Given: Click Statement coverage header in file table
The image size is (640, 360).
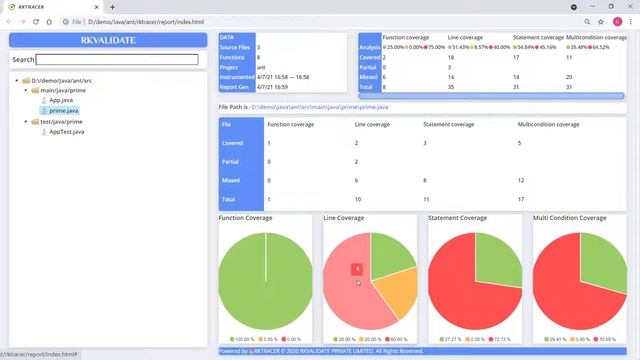Looking at the screenshot, I should point(449,124).
